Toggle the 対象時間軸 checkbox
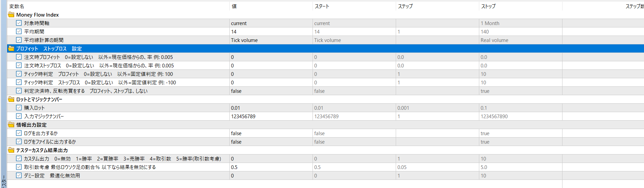The width and height of the screenshot is (644, 188). [x=19, y=23]
